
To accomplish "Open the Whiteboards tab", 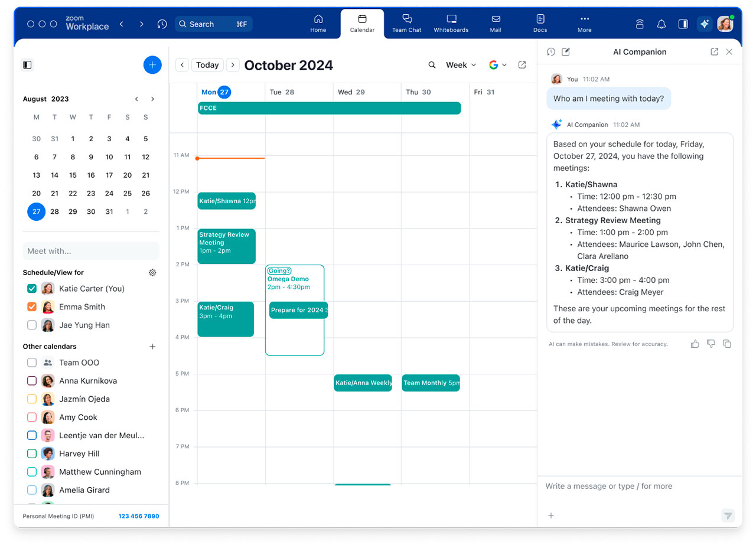I will coord(451,24).
